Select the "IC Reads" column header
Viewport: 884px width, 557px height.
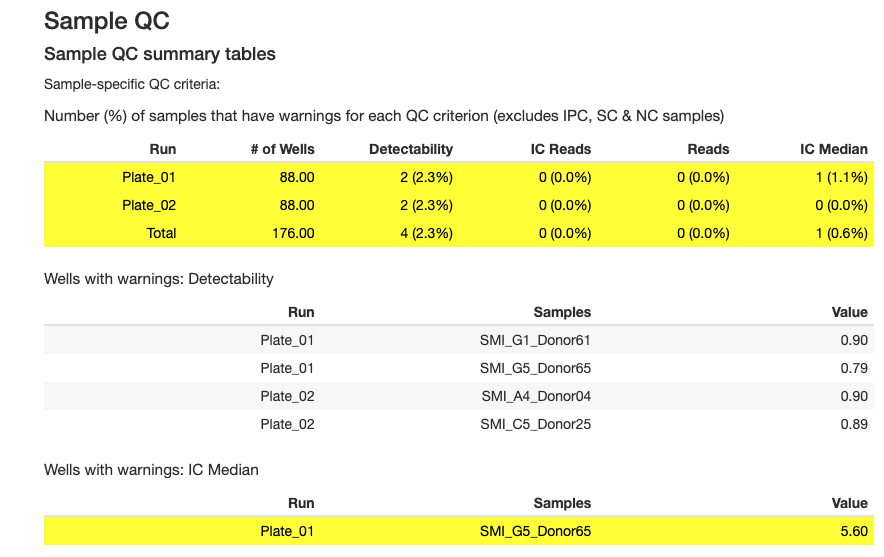click(561, 149)
